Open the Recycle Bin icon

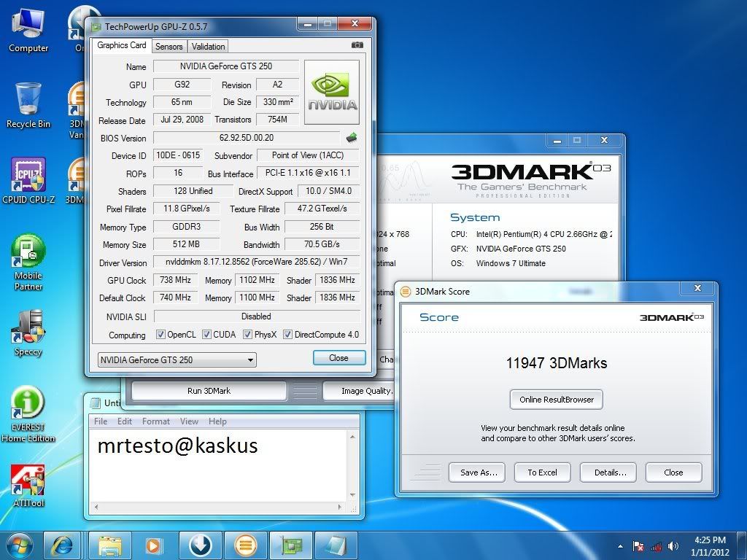(28, 106)
